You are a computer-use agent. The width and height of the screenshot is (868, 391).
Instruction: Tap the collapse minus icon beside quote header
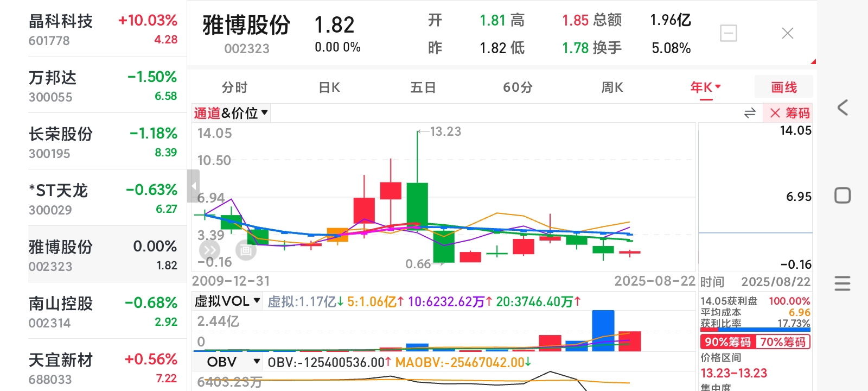click(728, 33)
